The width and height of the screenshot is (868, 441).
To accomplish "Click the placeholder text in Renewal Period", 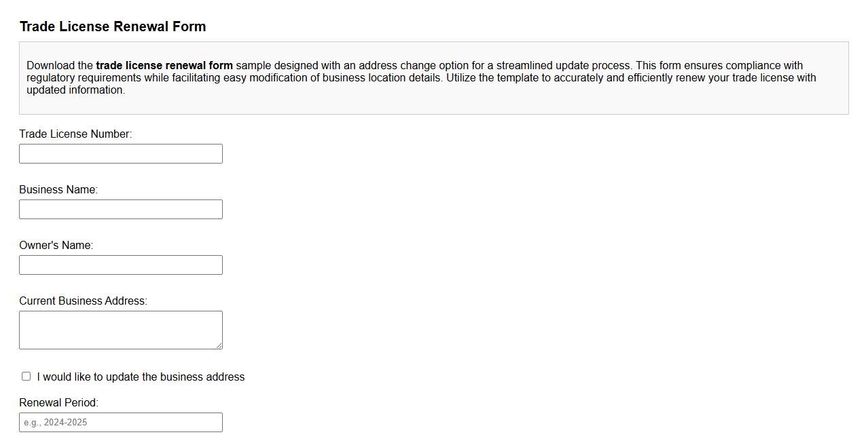I will click(56, 422).
